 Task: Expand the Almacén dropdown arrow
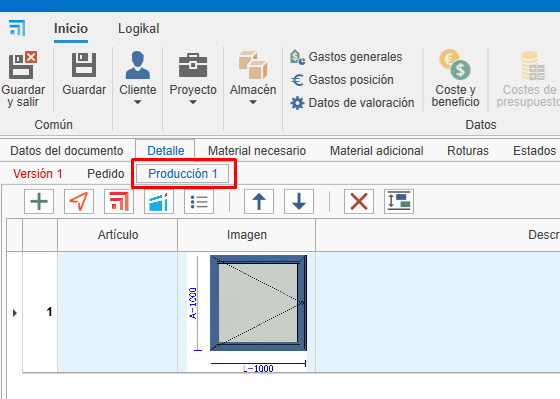pyautogui.click(x=253, y=103)
